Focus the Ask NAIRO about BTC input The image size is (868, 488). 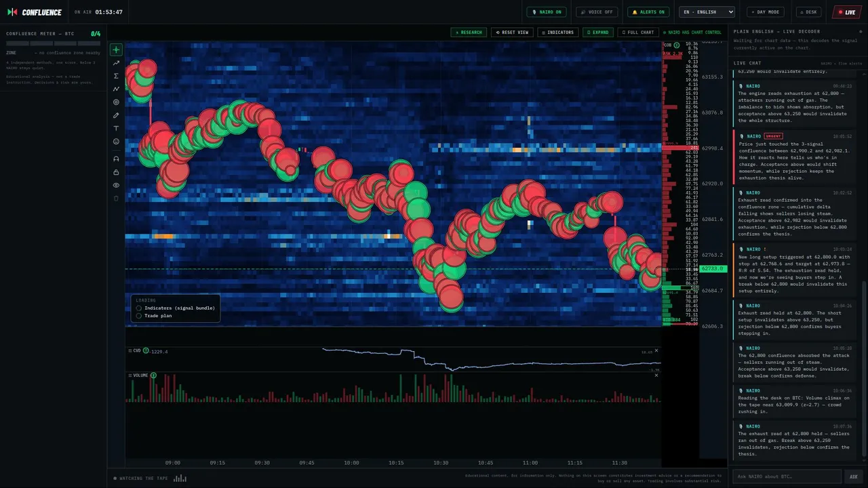(787, 476)
